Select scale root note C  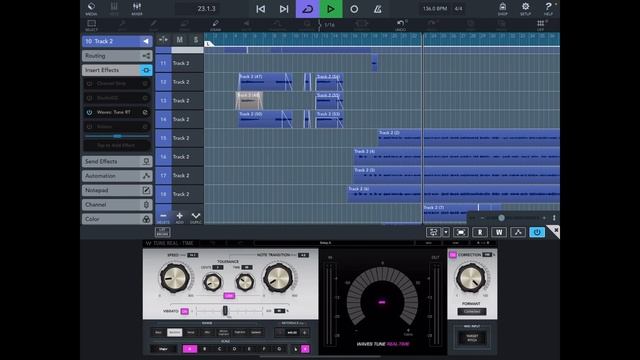coord(219,349)
